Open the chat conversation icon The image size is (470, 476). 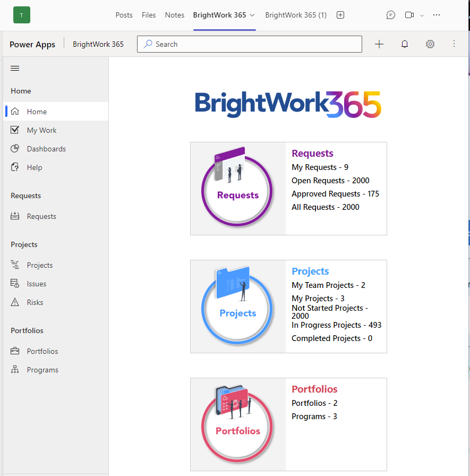click(x=391, y=15)
